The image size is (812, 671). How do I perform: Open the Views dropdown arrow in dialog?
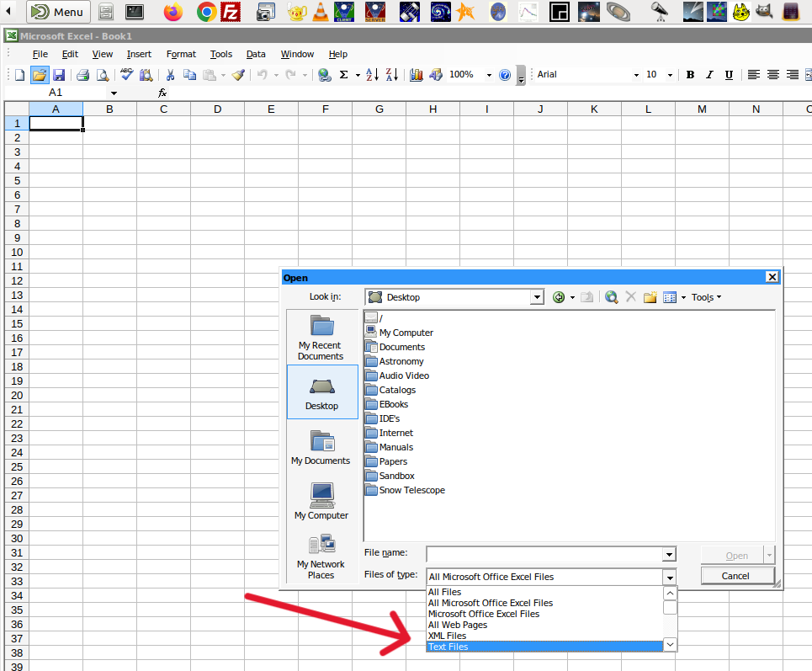click(683, 297)
